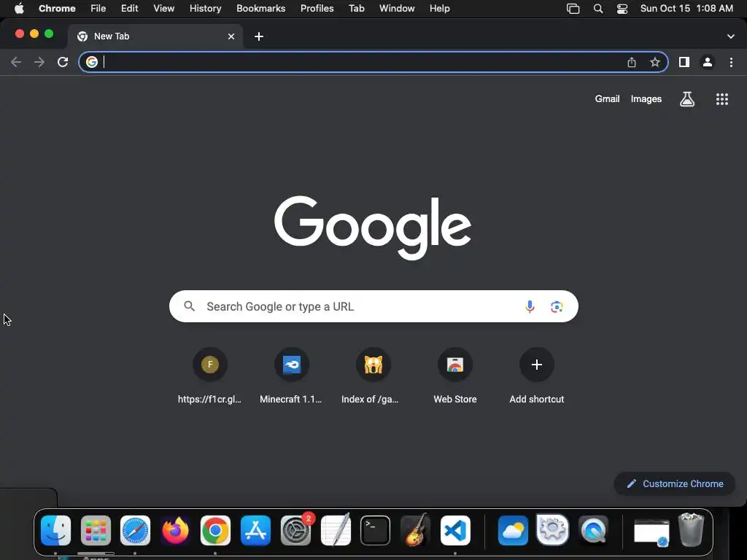Open the View menu

(x=163, y=9)
